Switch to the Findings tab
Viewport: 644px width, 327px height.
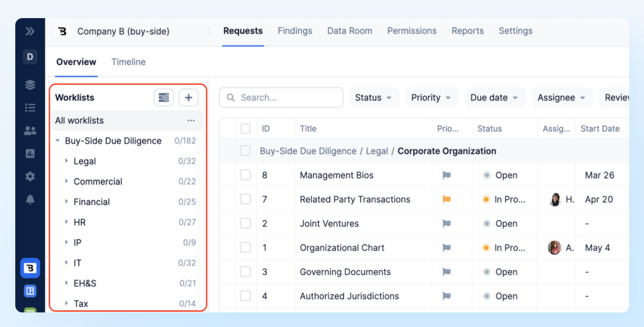295,31
